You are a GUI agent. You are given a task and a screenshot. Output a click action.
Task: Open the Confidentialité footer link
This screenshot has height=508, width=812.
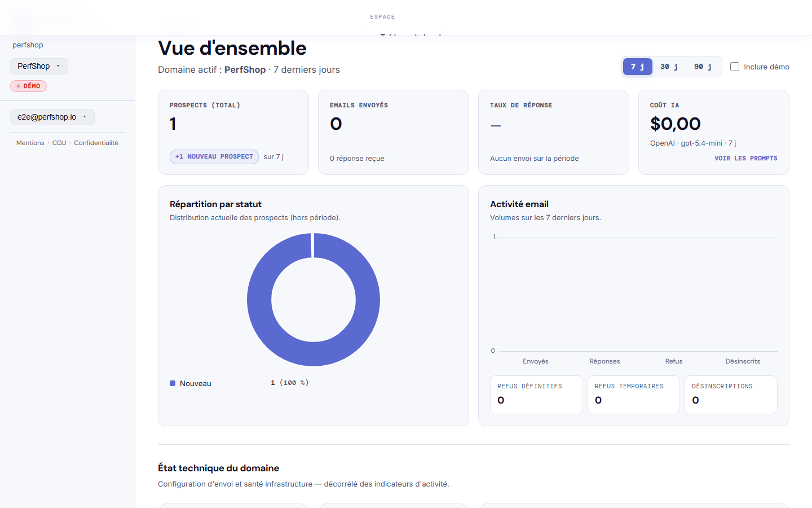[96, 143]
